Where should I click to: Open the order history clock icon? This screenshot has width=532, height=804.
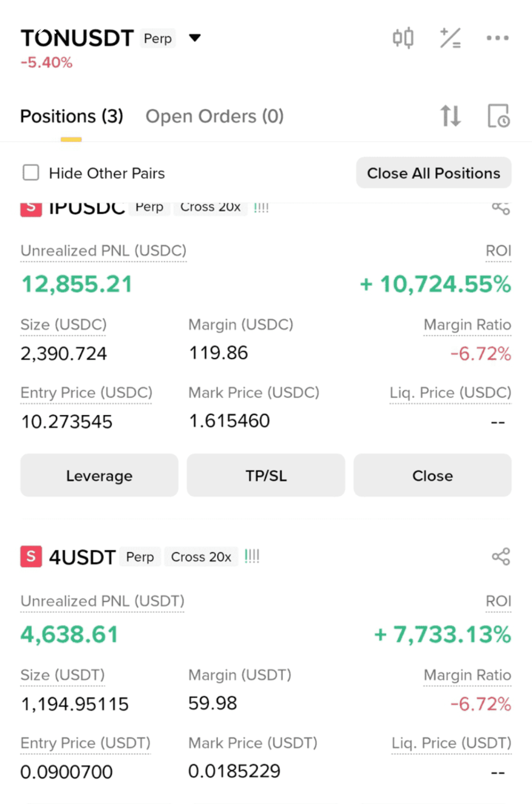click(499, 116)
